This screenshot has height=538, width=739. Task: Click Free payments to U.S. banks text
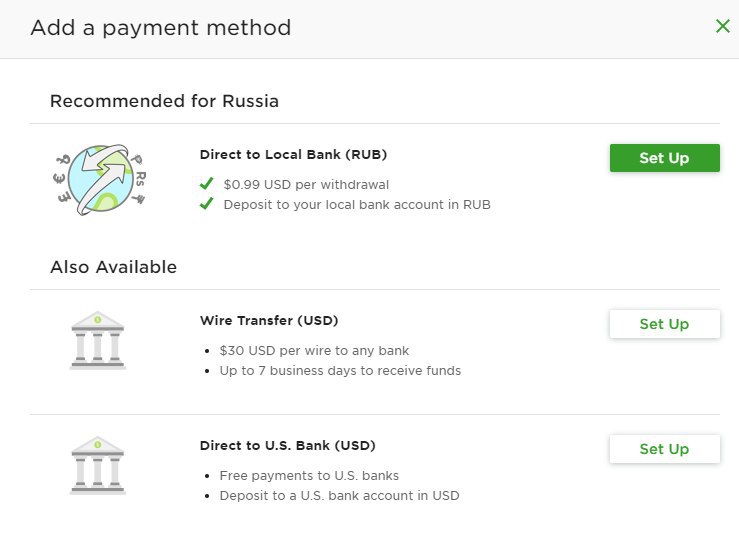tap(309, 476)
